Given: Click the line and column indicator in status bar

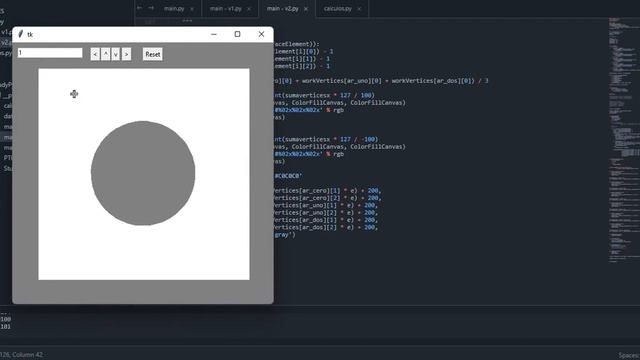Looking at the screenshot, I should click(x=21, y=355).
